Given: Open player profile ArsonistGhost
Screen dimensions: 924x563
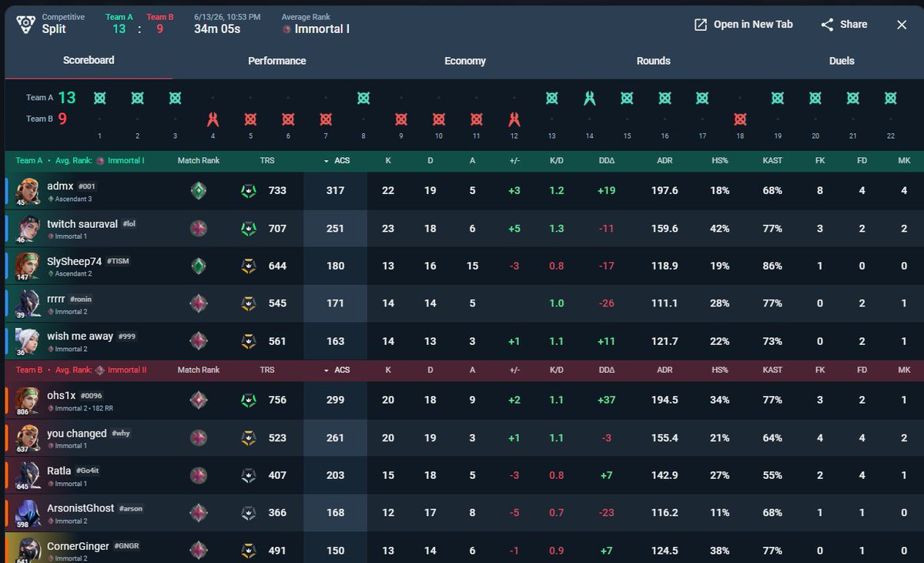Looking at the screenshot, I should tap(80, 508).
